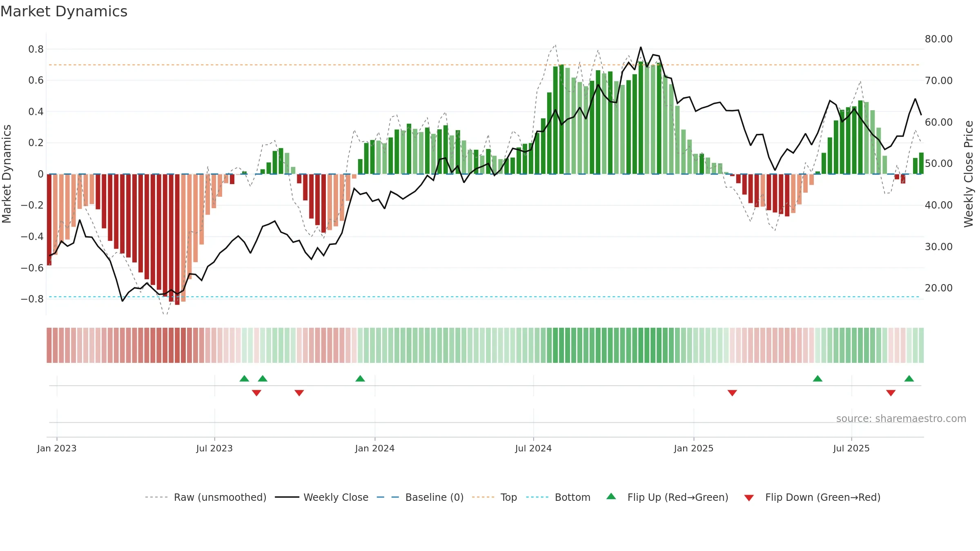Toggle the Top legend entry

pos(494,497)
